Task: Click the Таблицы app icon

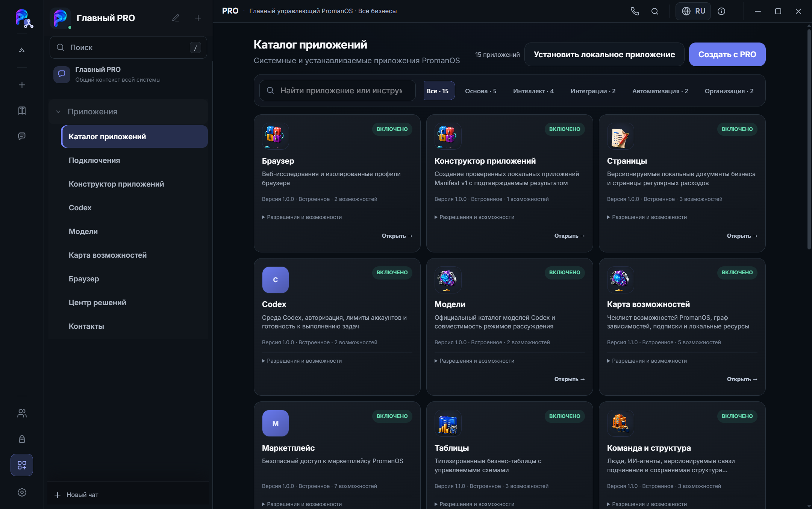Action: [x=448, y=423]
